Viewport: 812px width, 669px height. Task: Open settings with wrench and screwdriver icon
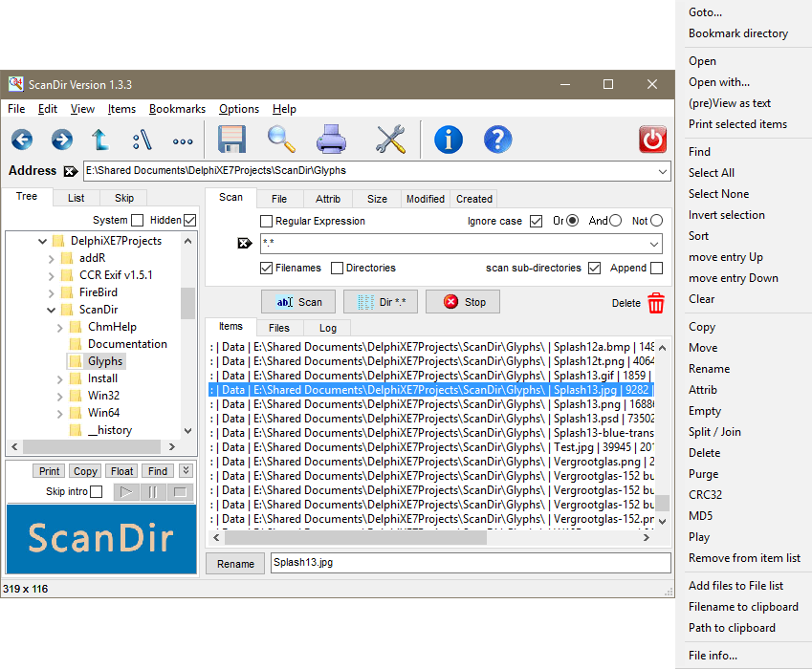click(390, 140)
